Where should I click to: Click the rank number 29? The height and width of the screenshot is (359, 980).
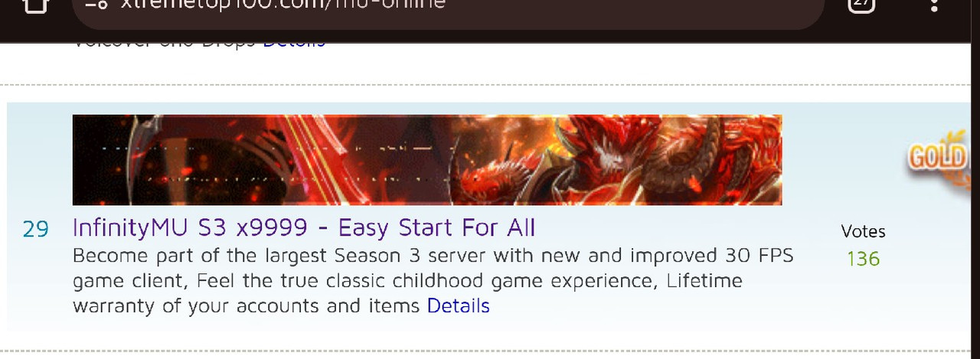pos(35,229)
